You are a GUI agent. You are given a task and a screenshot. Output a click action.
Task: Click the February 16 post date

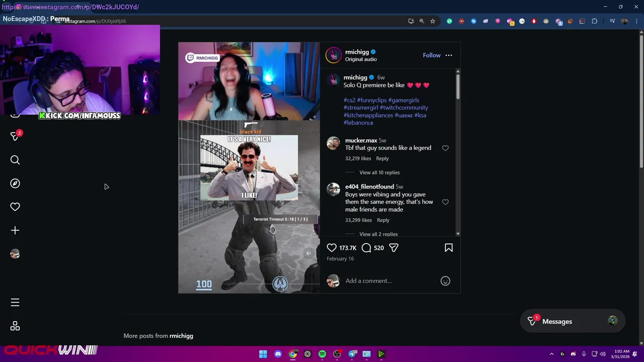(340, 258)
